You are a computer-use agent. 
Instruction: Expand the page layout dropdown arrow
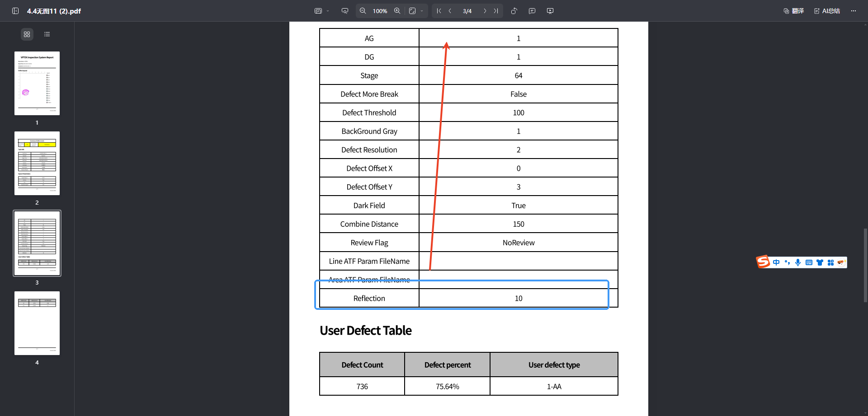click(x=328, y=11)
